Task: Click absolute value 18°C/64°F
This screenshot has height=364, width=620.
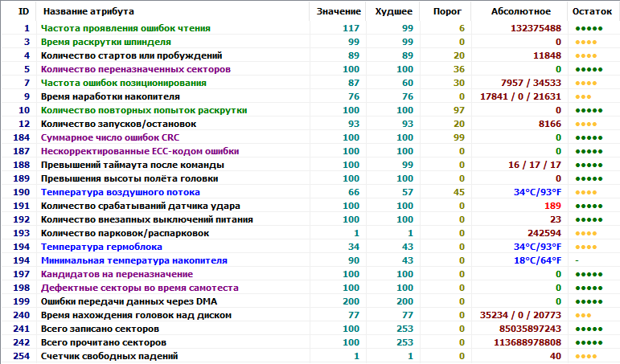Action: [537, 260]
